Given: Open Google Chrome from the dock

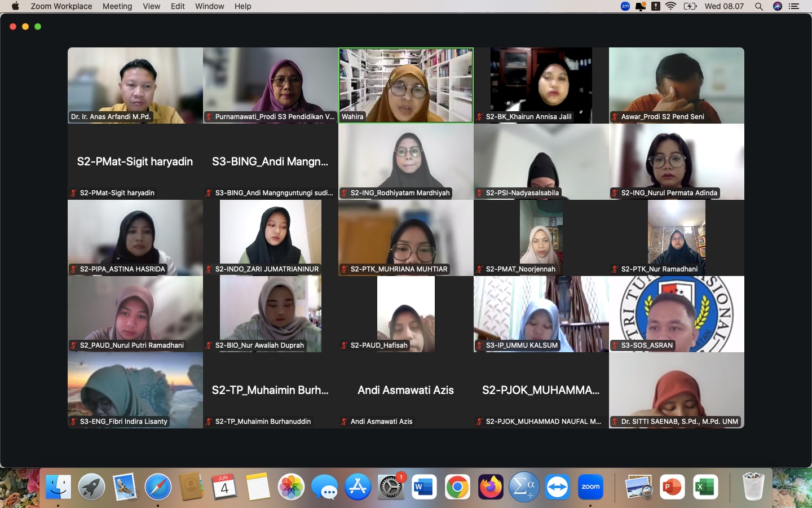Looking at the screenshot, I should coord(457,487).
